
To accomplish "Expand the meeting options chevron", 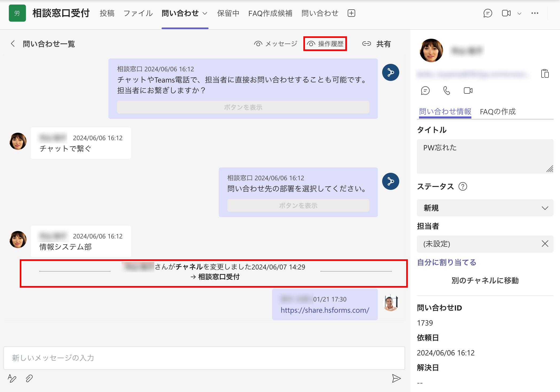I will click(x=519, y=13).
